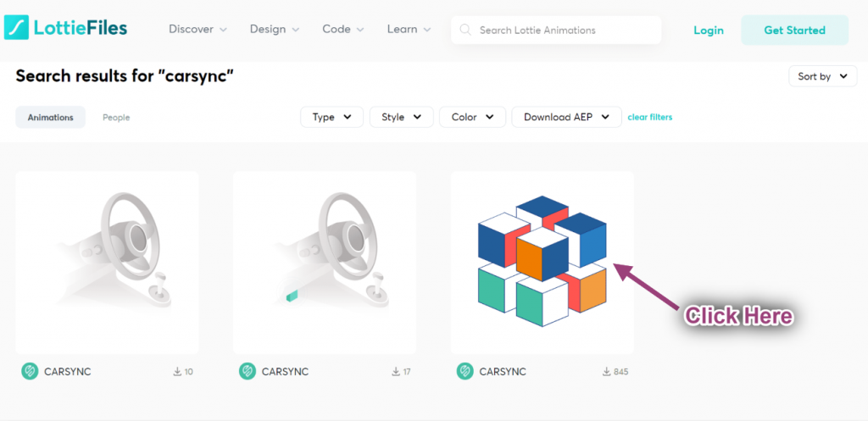Click the Login link
This screenshot has width=868, height=421.
709,30
